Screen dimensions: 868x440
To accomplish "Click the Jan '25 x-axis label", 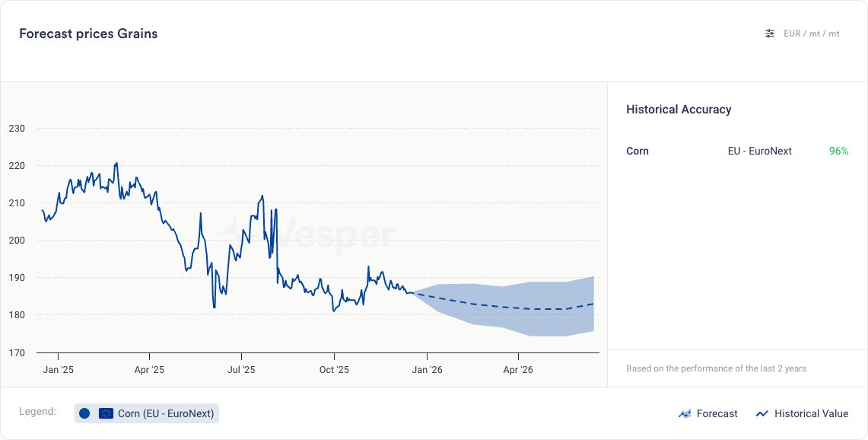I will click(x=58, y=370).
